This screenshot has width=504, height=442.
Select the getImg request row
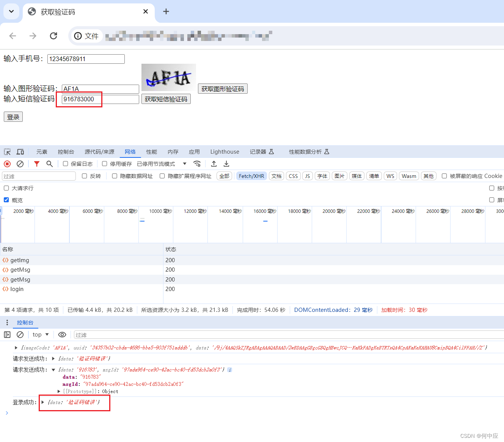[252, 260]
